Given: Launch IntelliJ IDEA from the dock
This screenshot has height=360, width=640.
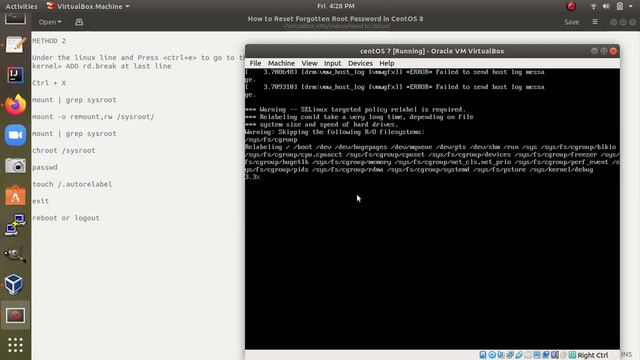Looking at the screenshot, I should [15, 75].
